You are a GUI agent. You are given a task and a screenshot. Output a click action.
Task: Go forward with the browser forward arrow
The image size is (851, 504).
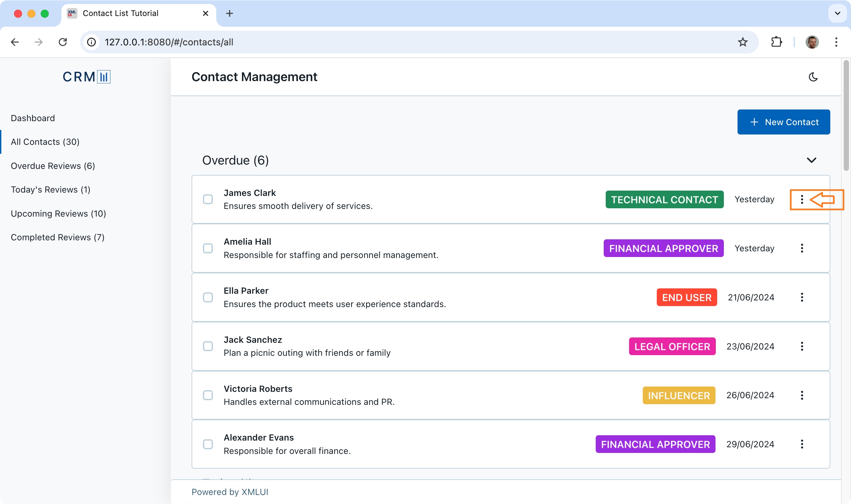tap(39, 42)
